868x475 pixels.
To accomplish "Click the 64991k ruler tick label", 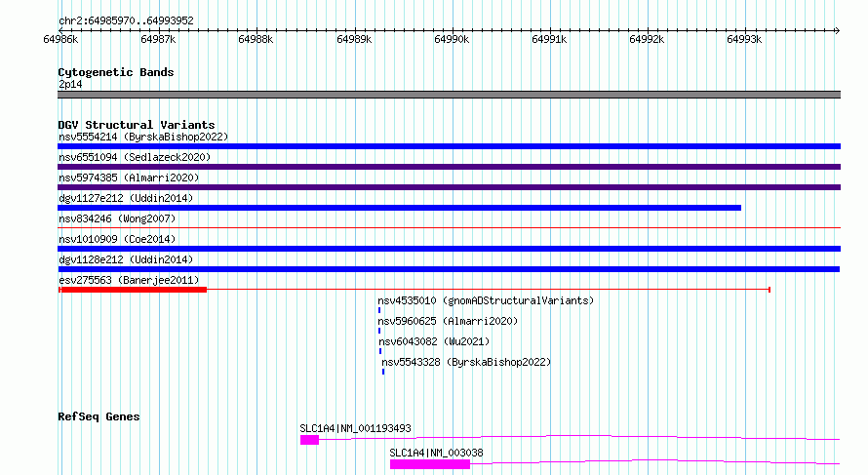I will tap(549, 39).
